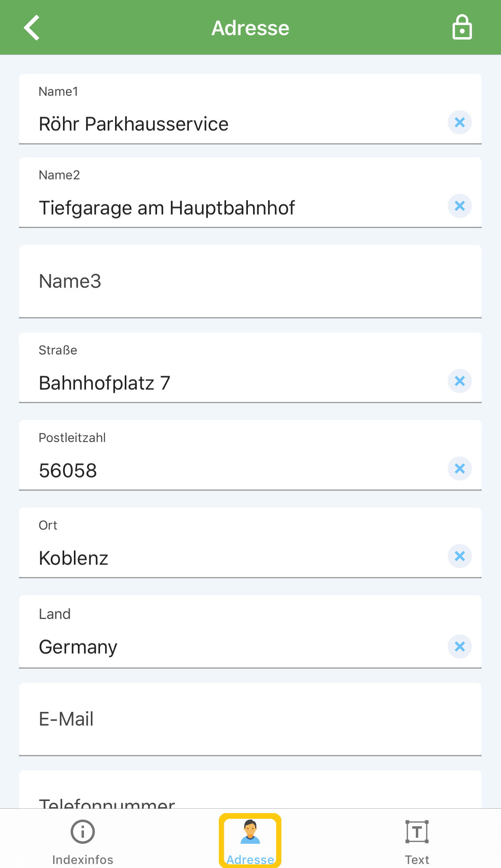
Task: Clear Land Germany using X icon
Action: click(459, 646)
